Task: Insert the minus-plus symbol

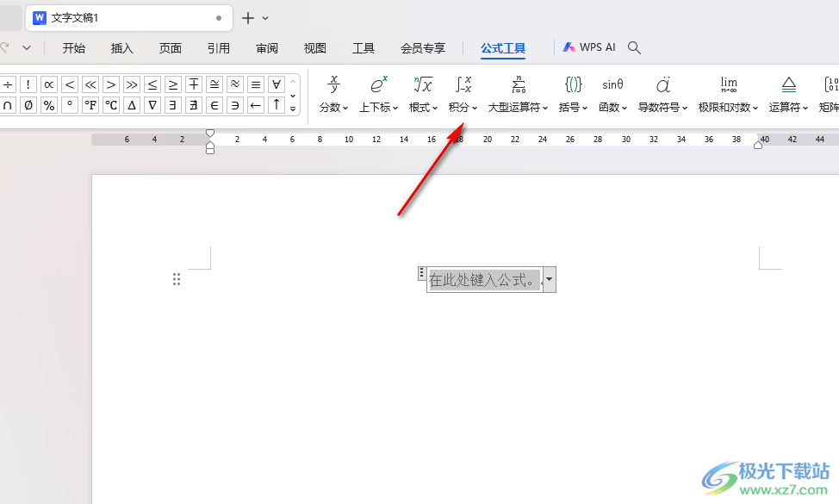Action: pos(194,84)
